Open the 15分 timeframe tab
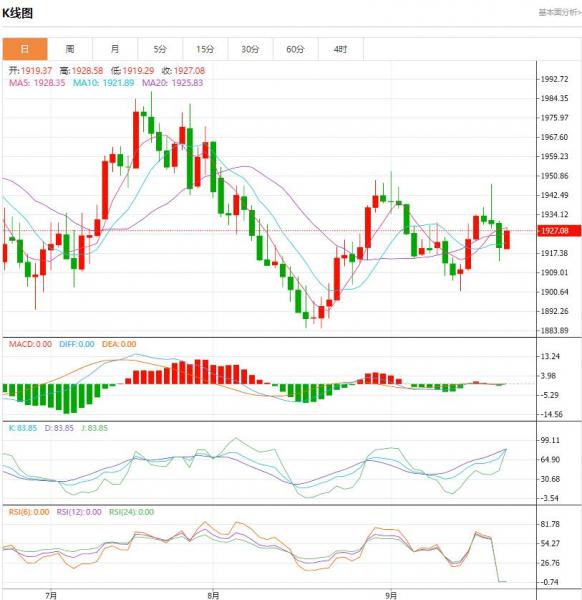 [x=205, y=49]
